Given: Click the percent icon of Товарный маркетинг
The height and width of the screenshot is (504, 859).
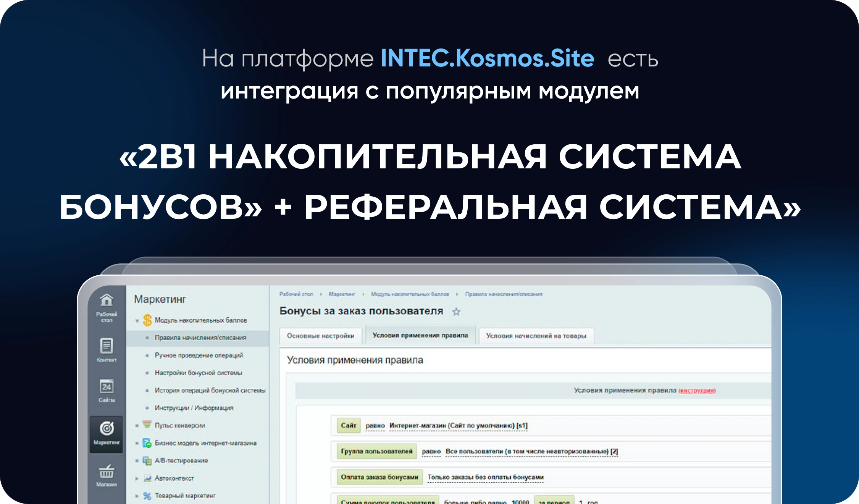Looking at the screenshot, I should tap(147, 496).
